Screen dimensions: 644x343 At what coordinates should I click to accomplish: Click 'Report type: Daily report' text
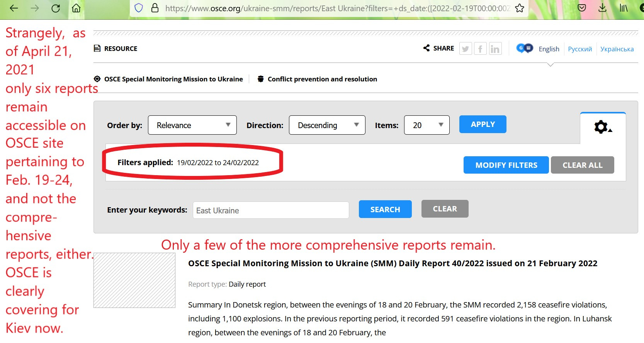tap(227, 284)
